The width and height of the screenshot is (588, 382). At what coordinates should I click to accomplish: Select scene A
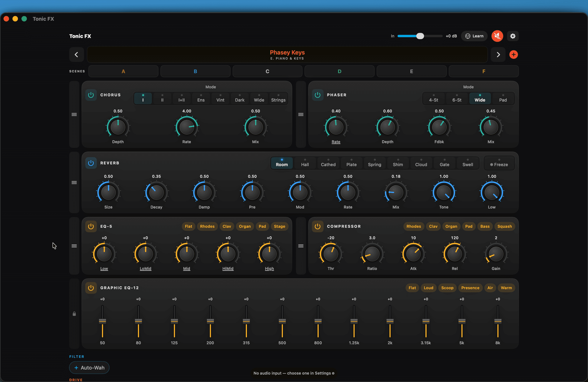tap(123, 71)
